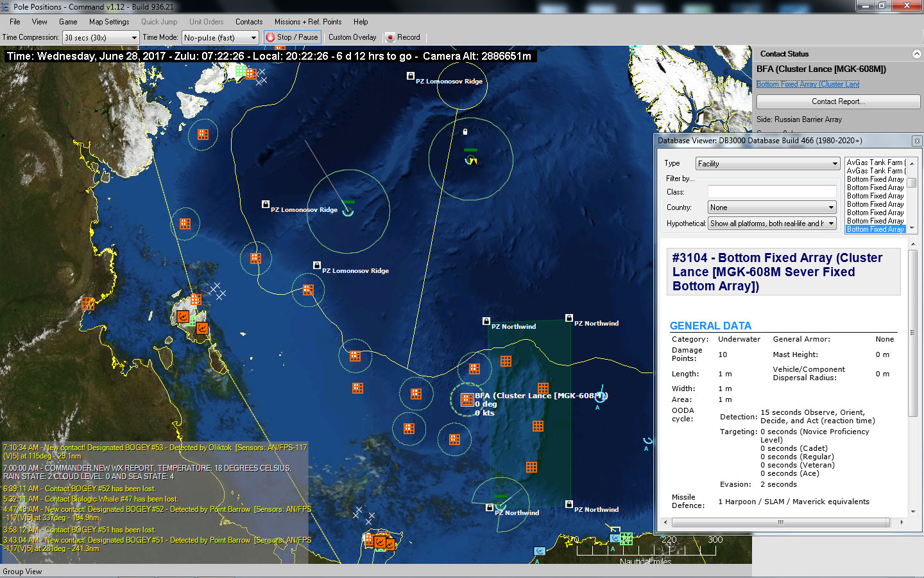Click inside the Class filter field
The height and width of the screenshot is (578, 924).
tap(771, 191)
